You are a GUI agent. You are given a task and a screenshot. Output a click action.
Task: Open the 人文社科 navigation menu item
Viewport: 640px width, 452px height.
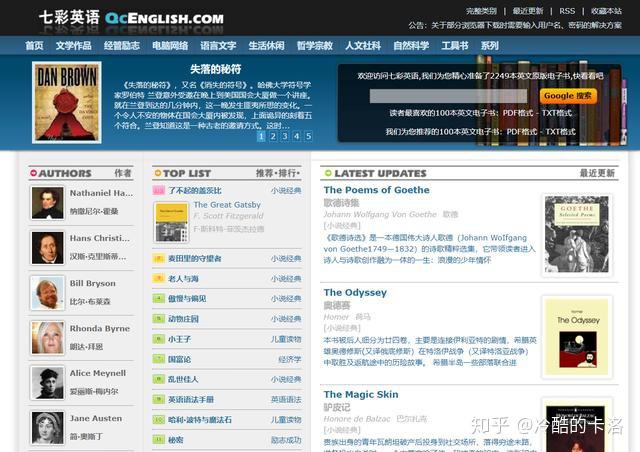pos(363,46)
